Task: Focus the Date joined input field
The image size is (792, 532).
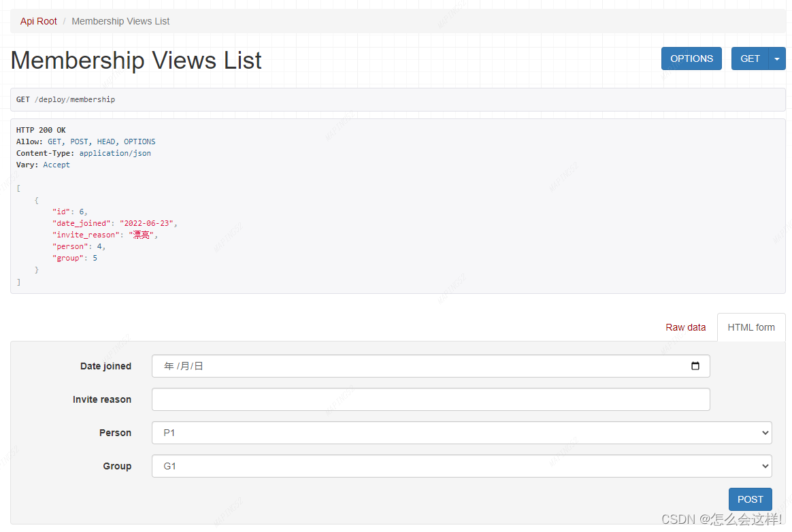Action: click(x=431, y=366)
